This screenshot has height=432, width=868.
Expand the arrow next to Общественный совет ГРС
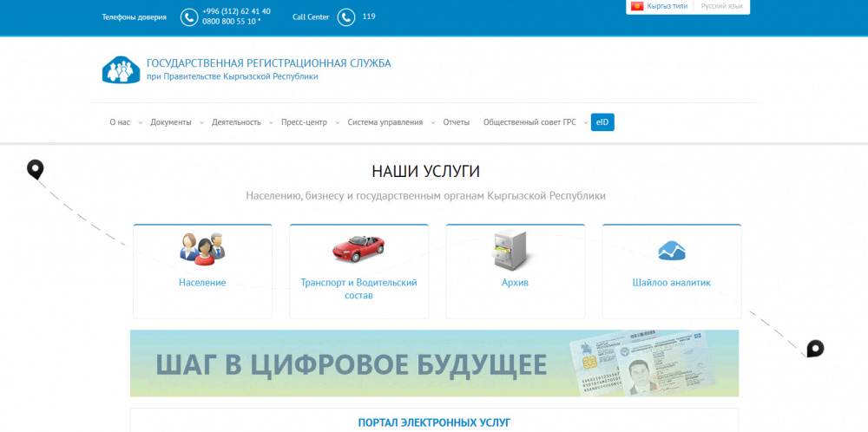(586, 123)
